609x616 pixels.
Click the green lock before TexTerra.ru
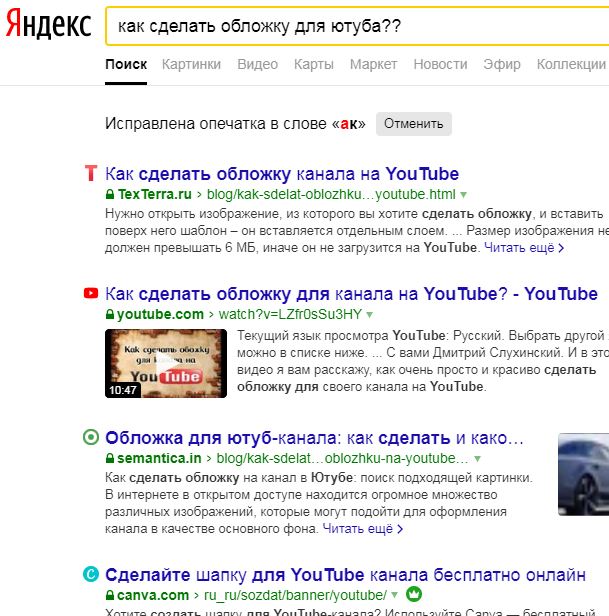[x=110, y=194]
